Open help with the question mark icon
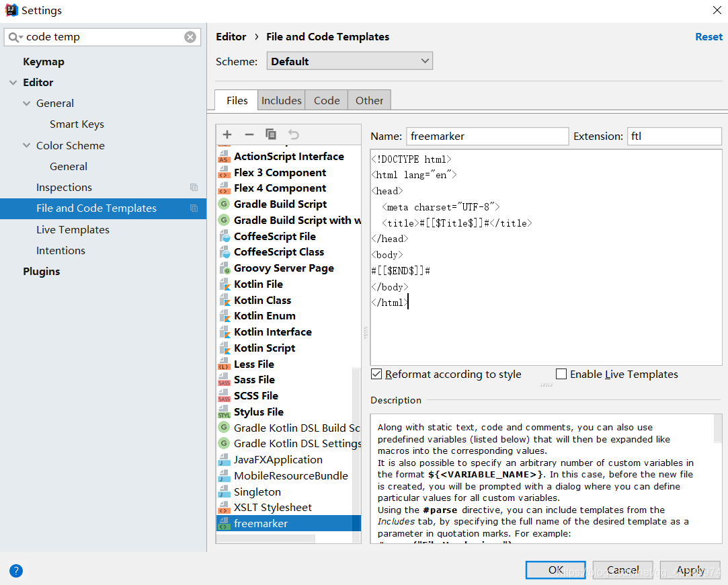The height and width of the screenshot is (585, 728). click(x=15, y=571)
